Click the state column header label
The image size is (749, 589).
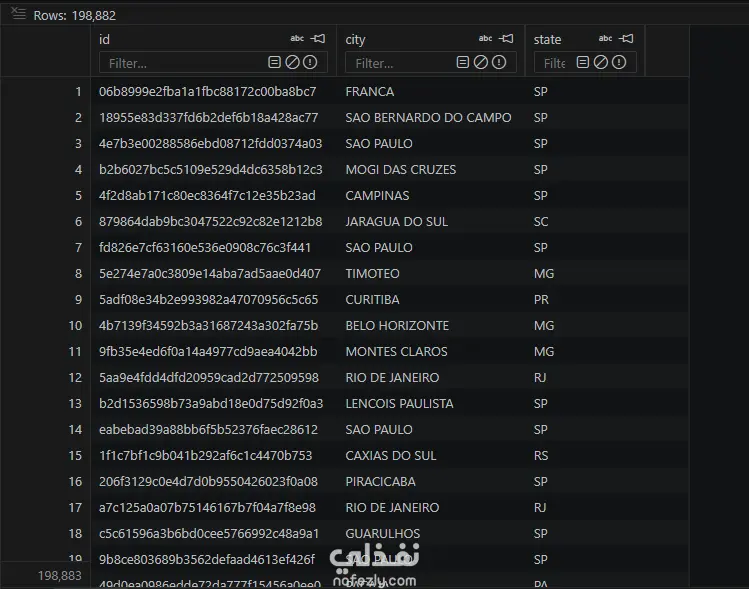click(x=547, y=39)
